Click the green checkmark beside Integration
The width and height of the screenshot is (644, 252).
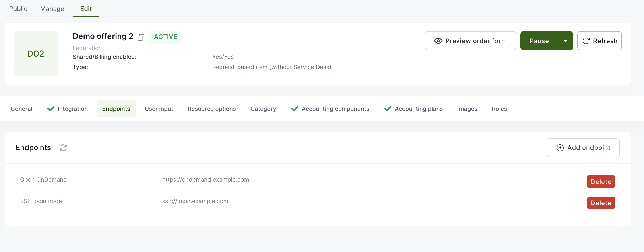click(x=51, y=109)
